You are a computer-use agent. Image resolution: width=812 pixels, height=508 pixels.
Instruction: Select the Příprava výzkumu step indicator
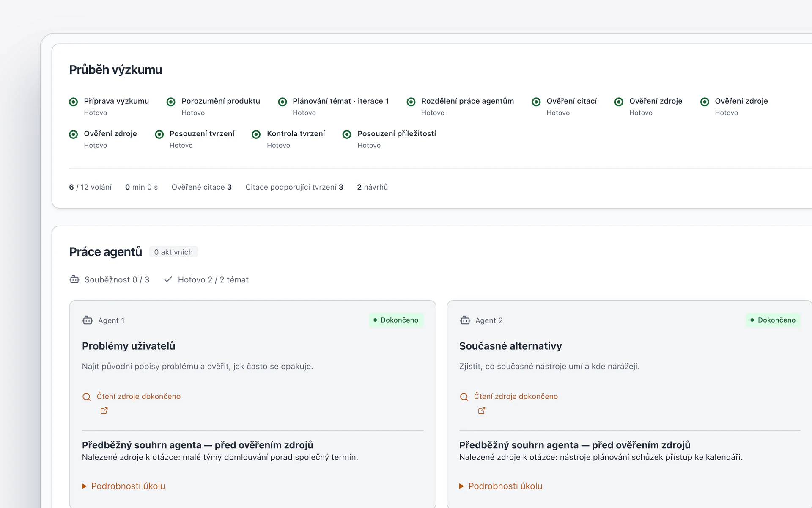(74, 102)
